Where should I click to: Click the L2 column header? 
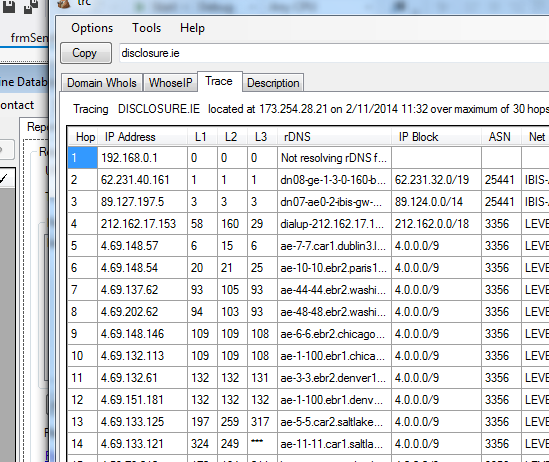pyautogui.click(x=232, y=137)
